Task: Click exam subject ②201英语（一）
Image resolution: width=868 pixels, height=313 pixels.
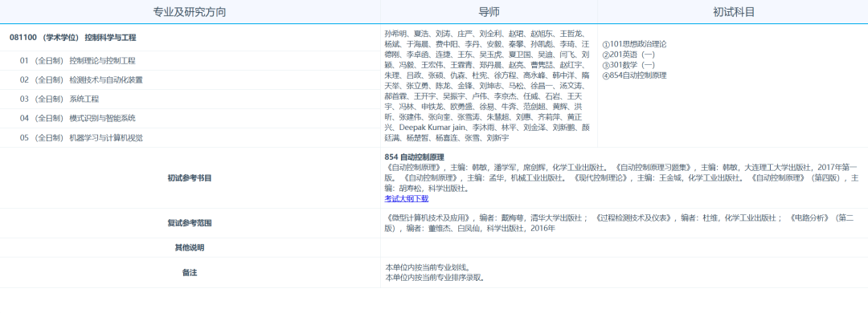Action: pyautogui.click(x=628, y=55)
